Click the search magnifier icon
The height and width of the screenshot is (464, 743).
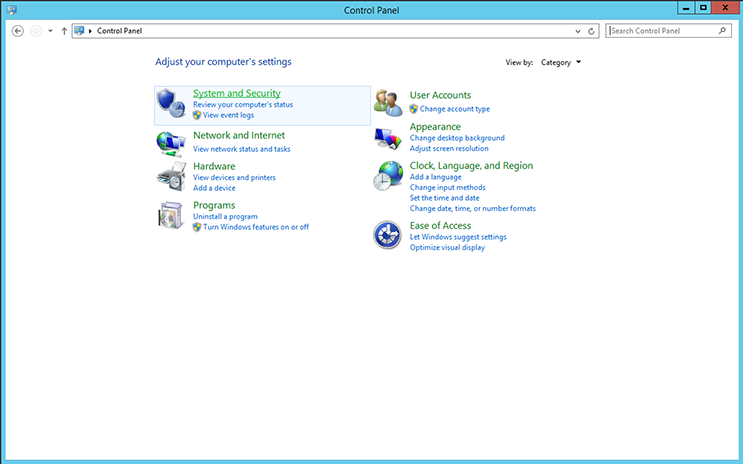(x=722, y=31)
